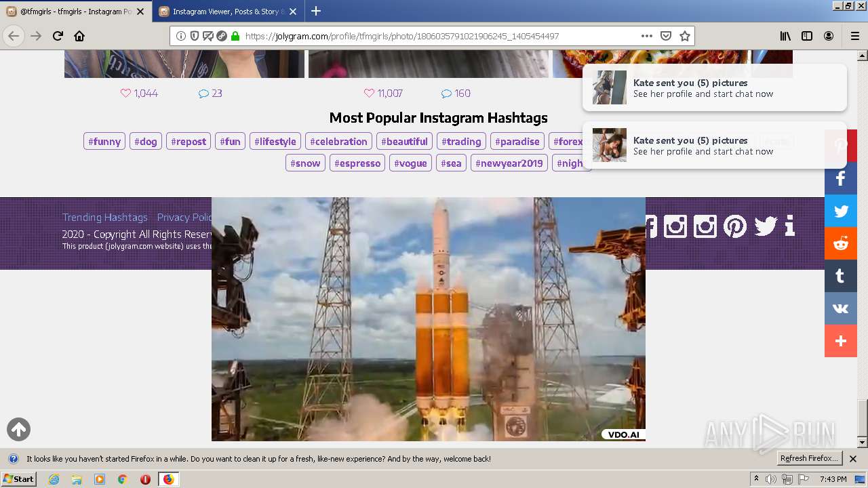Share on Reddit from side bar
The image size is (868, 488).
click(841, 244)
